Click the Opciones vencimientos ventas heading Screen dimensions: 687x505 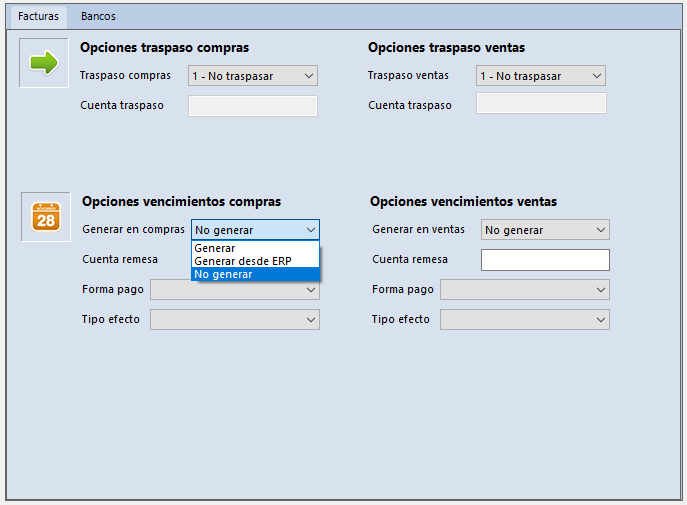[x=464, y=201]
